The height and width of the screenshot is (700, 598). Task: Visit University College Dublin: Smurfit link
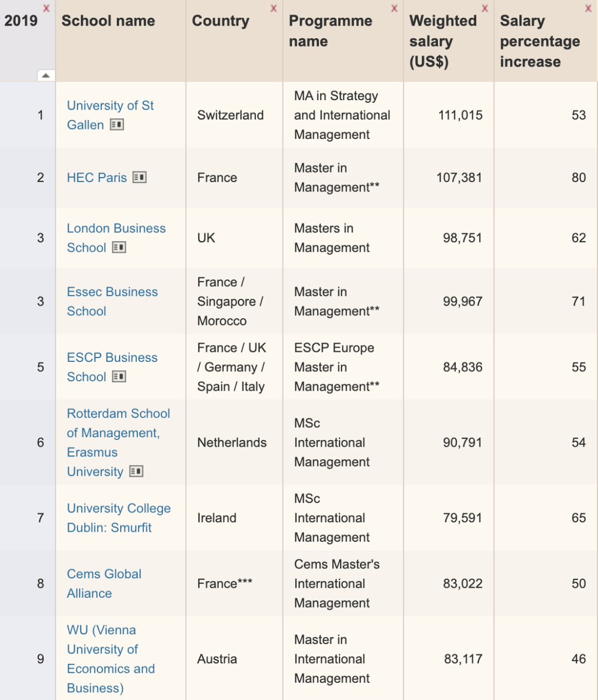pos(118,518)
